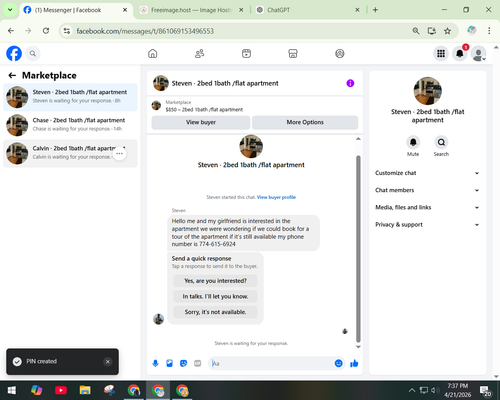Image resolution: width=500 pixels, height=400 pixels.
Task: Click the chat scrollbar down arrow
Action: pos(358,347)
